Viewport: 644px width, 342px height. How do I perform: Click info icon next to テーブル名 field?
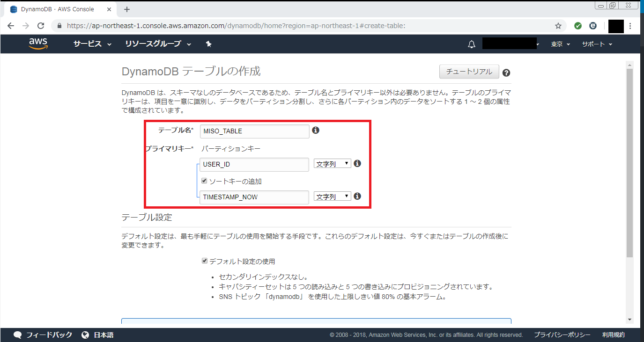click(316, 131)
